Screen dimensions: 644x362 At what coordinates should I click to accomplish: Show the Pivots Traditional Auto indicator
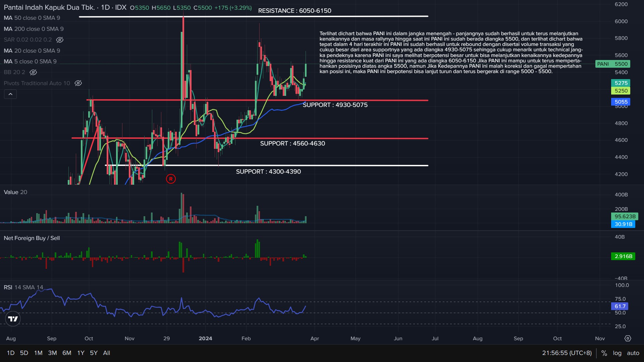click(78, 83)
